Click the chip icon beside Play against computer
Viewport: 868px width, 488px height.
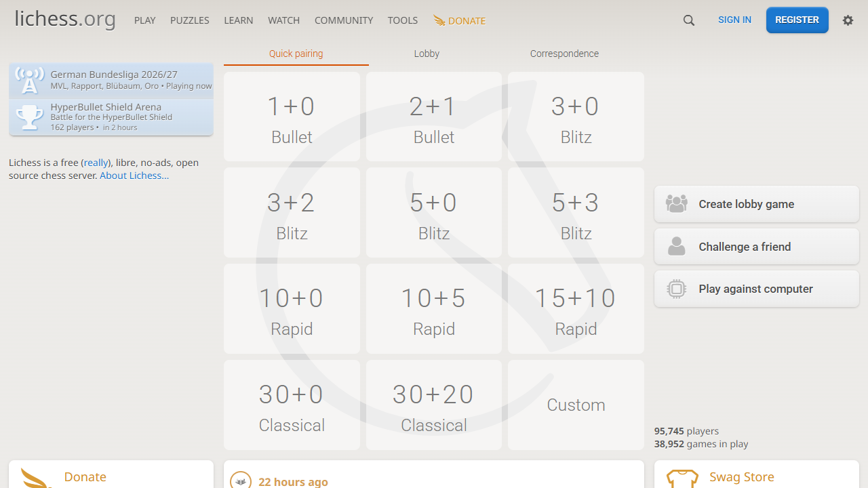(677, 289)
